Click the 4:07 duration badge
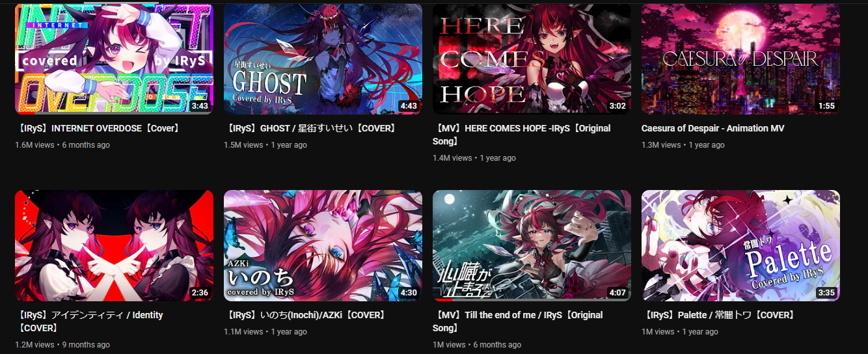868x354 pixels. [617, 292]
